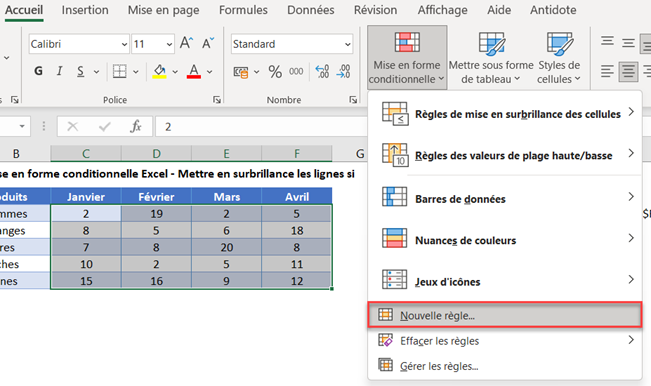The width and height of the screenshot is (651, 386).
Task: Choose Nouvelle règle... menu entry
Action: [x=505, y=315]
